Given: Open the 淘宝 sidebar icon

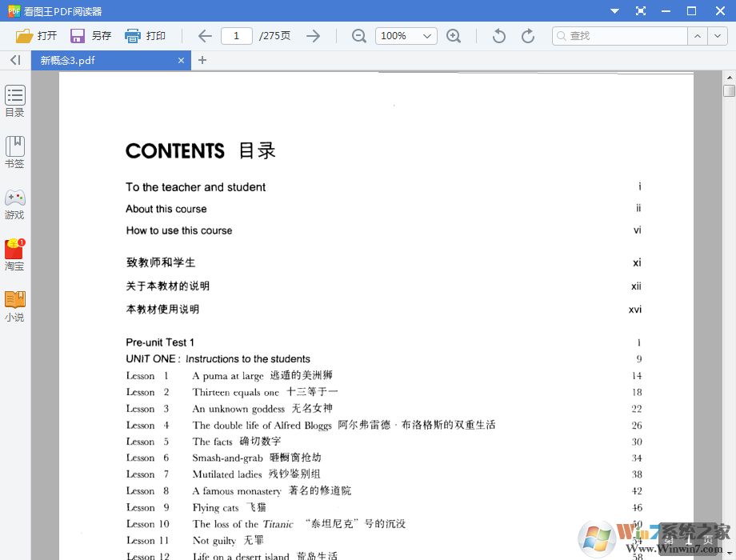Looking at the screenshot, I should coord(15,255).
